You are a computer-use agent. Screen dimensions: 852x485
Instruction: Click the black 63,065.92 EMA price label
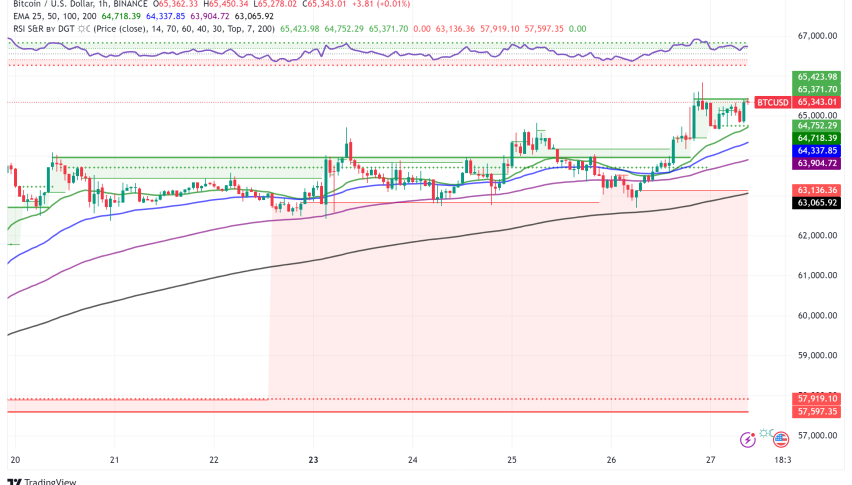(817, 202)
